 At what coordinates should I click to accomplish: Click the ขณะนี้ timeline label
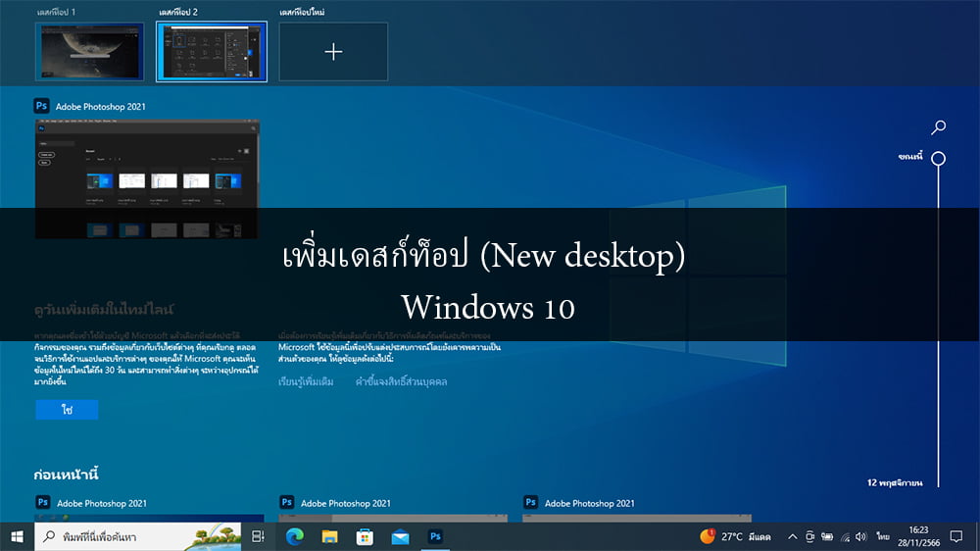(x=910, y=156)
